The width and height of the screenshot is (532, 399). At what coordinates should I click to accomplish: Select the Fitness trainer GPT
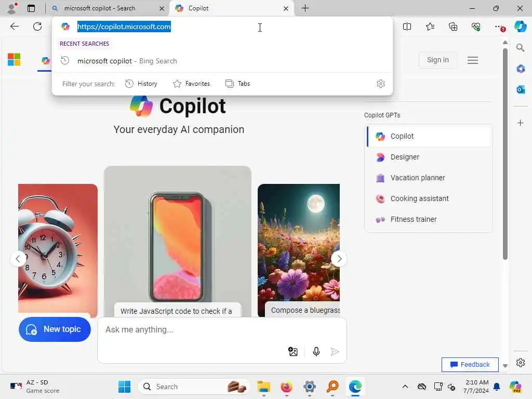429,219
